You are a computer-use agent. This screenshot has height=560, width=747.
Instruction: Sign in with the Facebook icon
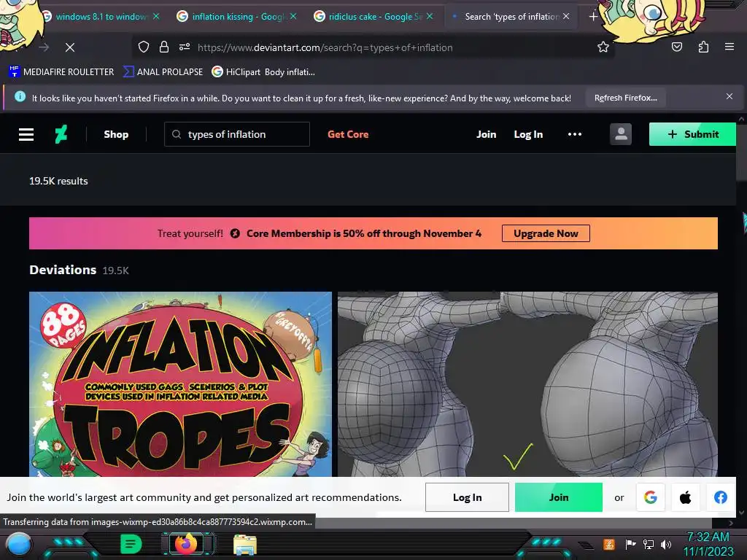[x=720, y=497]
